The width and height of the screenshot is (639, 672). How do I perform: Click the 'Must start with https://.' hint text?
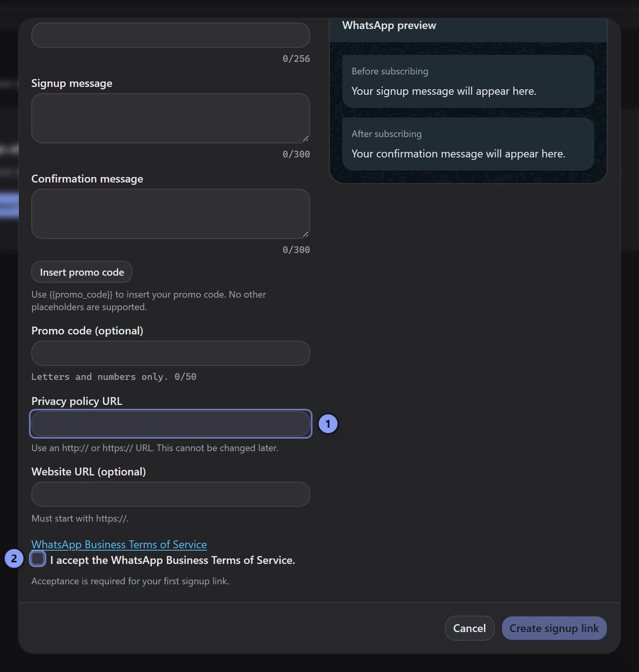[x=80, y=518]
